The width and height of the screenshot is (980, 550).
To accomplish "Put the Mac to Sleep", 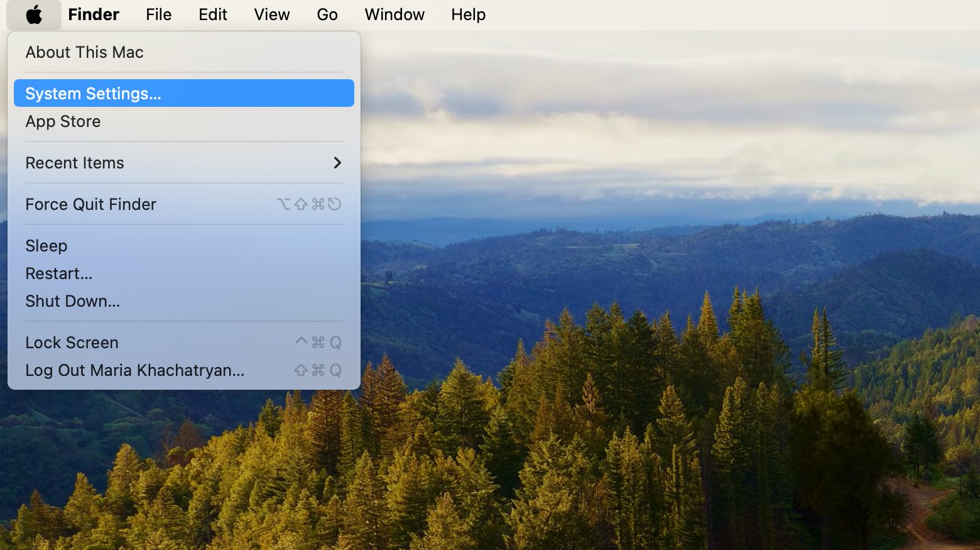I will 46,246.
